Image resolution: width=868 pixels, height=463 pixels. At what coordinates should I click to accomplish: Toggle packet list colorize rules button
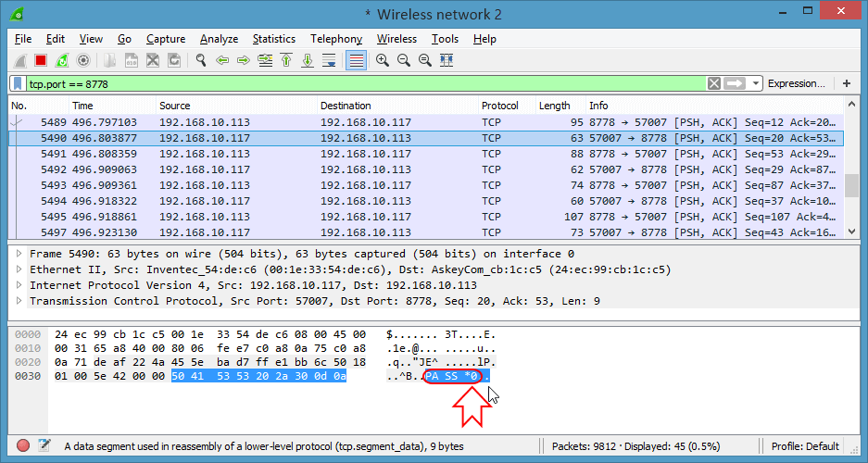(x=356, y=60)
